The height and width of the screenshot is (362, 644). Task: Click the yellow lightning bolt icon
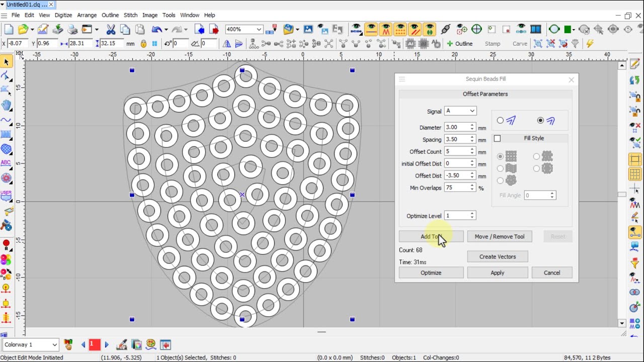pyautogui.click(x=590, y=44)
